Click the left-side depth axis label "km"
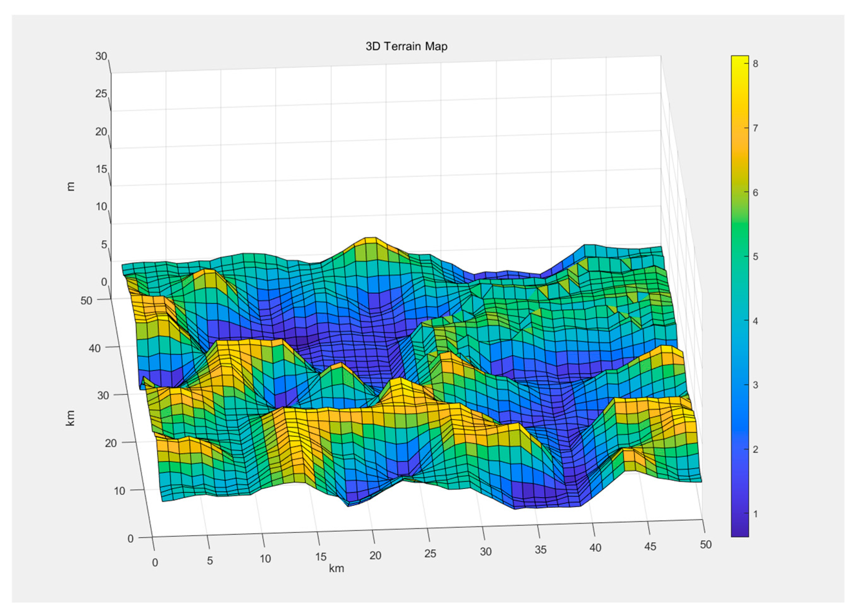The height and width of the screenshot is (616, 856). pos(70,418)
